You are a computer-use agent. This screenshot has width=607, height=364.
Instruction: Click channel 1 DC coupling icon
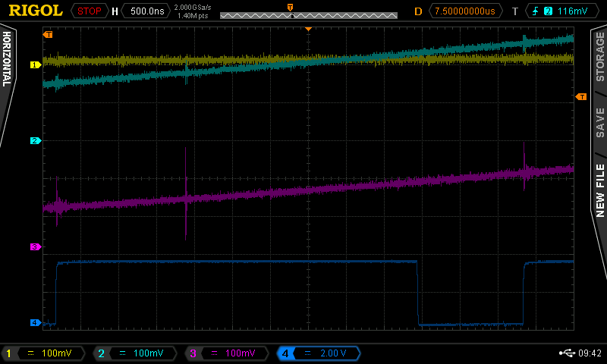coord(30,353)
